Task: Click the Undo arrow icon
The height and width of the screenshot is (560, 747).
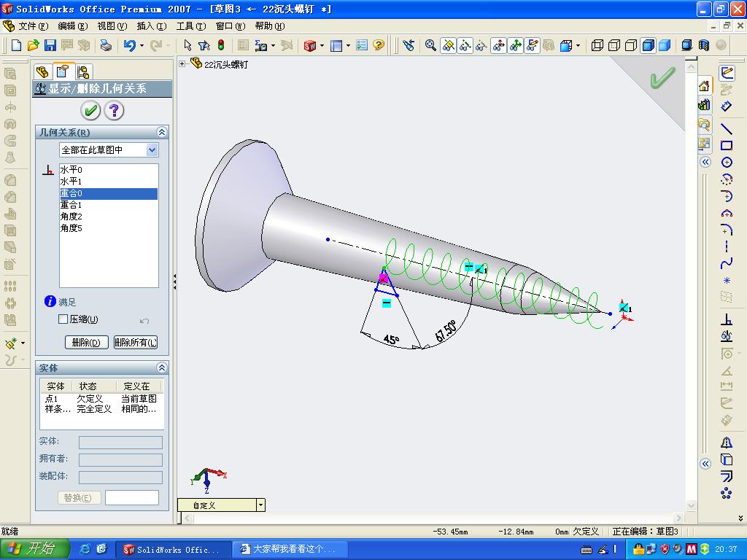Action: coord(129,45)
